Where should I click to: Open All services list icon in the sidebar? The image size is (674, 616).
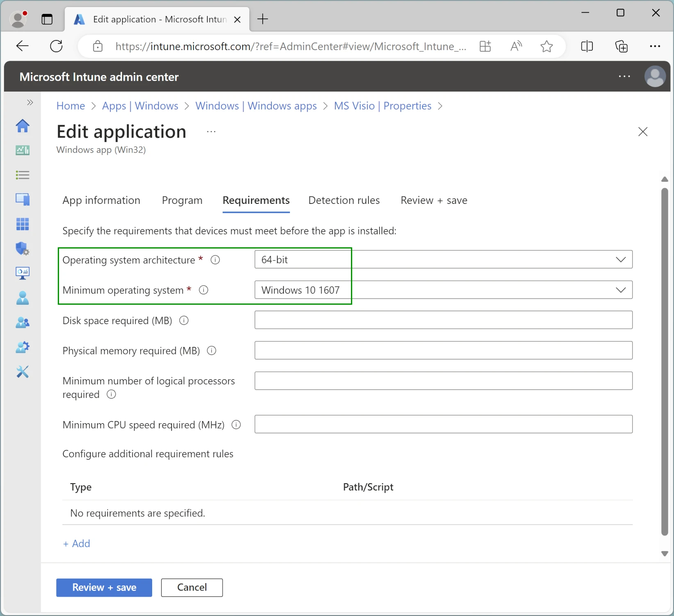(x=23, y=175)
